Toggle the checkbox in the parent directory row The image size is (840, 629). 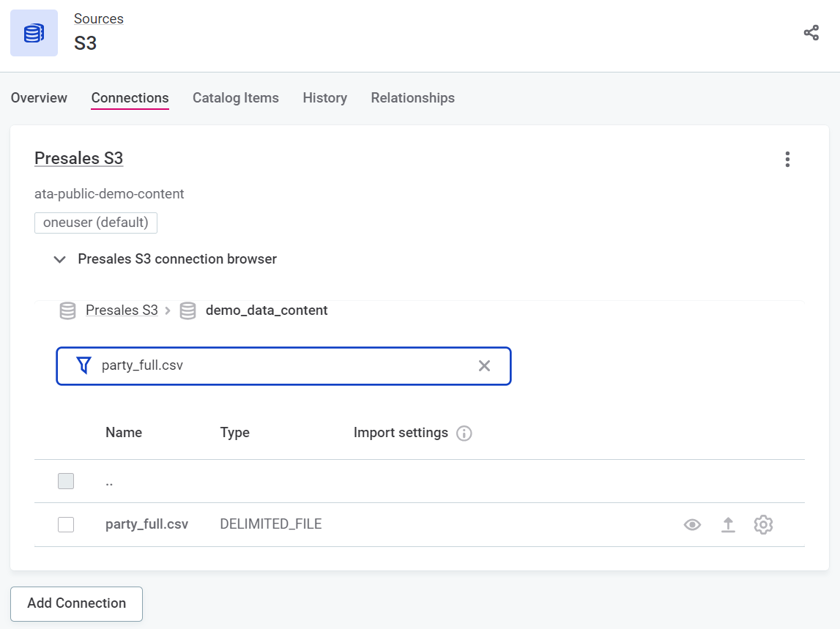[x=66, y=481]
